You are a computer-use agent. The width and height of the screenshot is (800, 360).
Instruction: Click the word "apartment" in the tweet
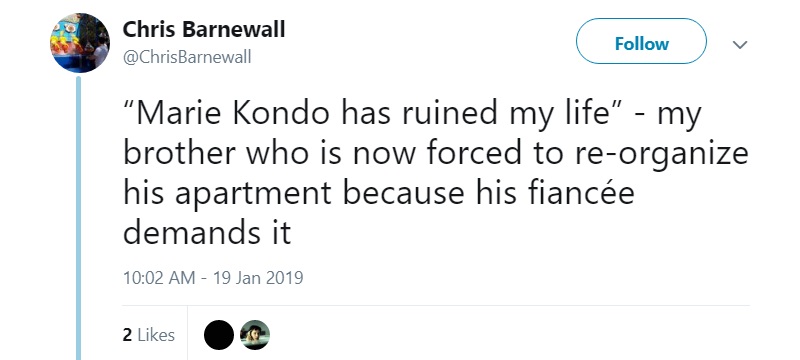pyautogui.click(x=253, y=195)
